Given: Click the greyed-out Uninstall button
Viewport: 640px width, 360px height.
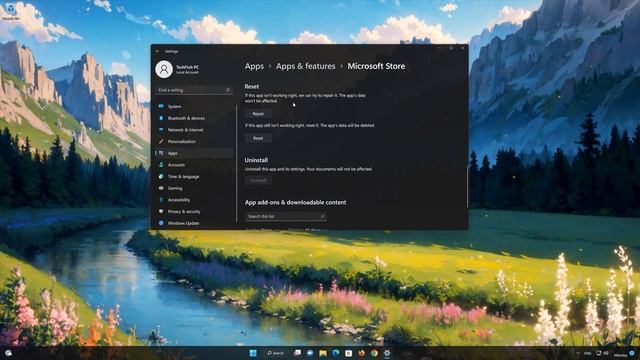Looking at the screenshot, I should 258,180.
